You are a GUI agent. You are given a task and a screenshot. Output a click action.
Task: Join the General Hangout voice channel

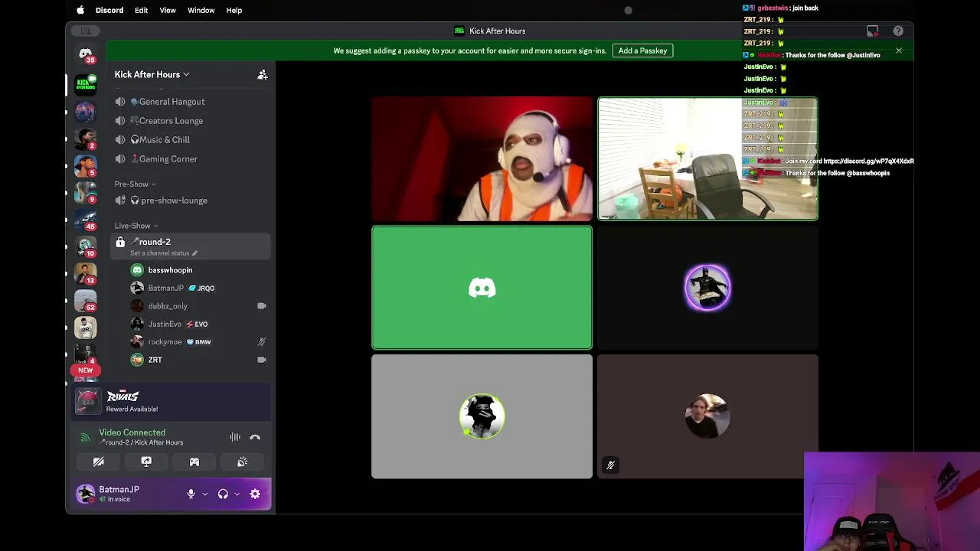pyautogui.click(x=191, y=102)
